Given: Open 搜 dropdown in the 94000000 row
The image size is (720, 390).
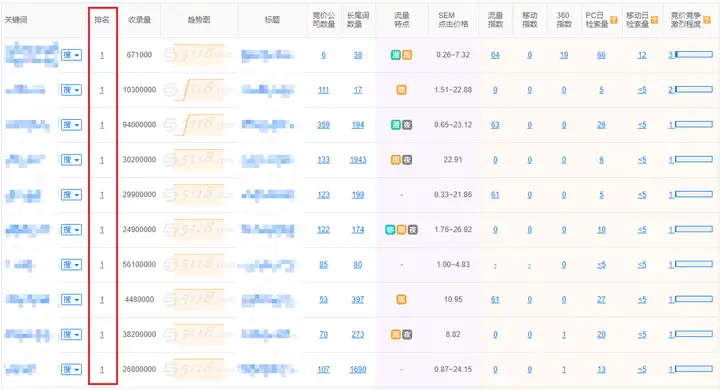Looking at the screenshot, I should [x=71, y=125].
